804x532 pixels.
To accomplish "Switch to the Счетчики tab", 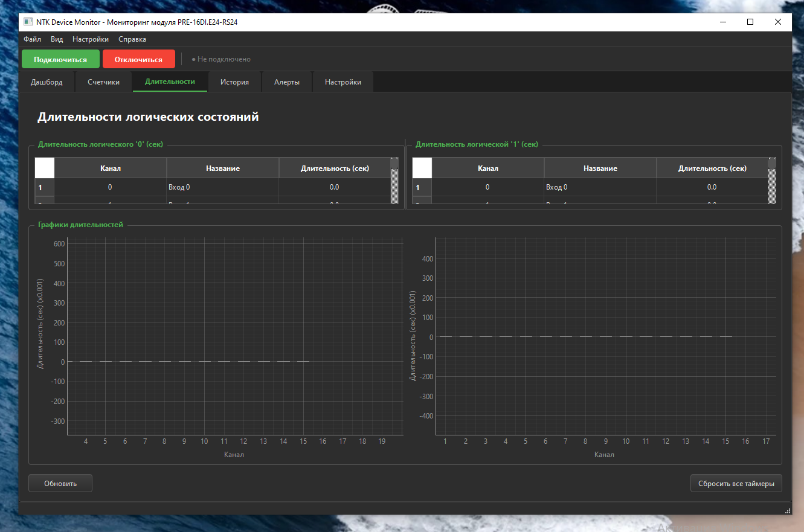I will coord(103,82).
